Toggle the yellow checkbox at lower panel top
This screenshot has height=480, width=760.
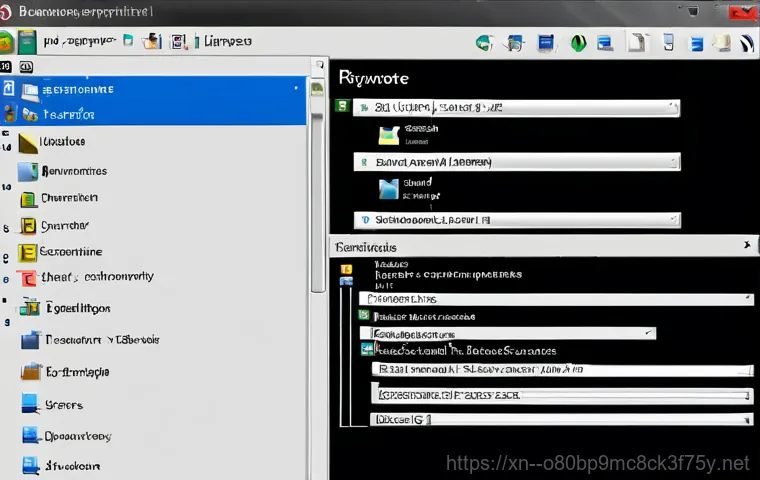point(347,269)
